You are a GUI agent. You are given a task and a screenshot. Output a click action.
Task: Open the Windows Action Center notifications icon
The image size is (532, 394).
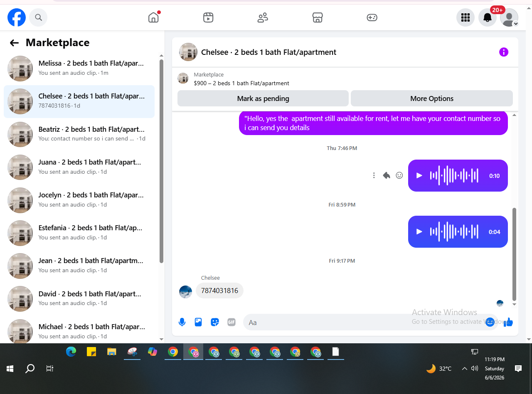(518, 369)
